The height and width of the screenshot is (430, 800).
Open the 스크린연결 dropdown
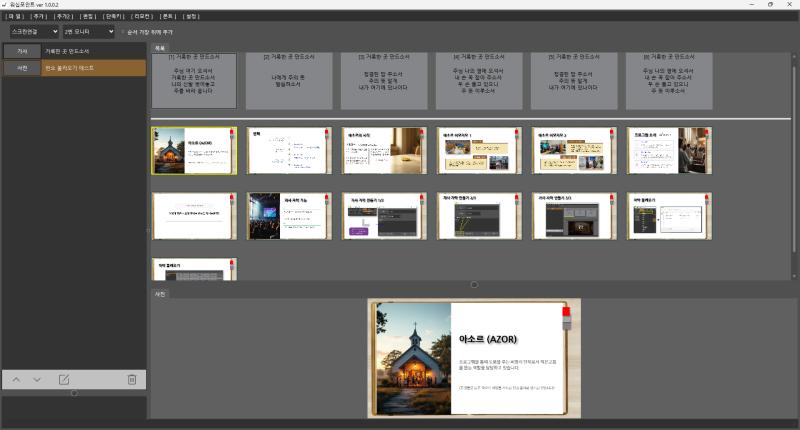(34, 32)
